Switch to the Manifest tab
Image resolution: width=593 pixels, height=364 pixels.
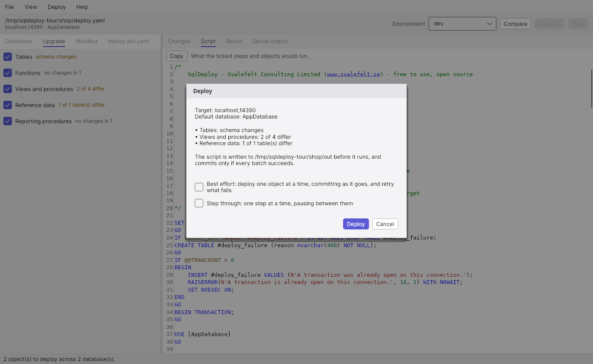pos(86,41)
